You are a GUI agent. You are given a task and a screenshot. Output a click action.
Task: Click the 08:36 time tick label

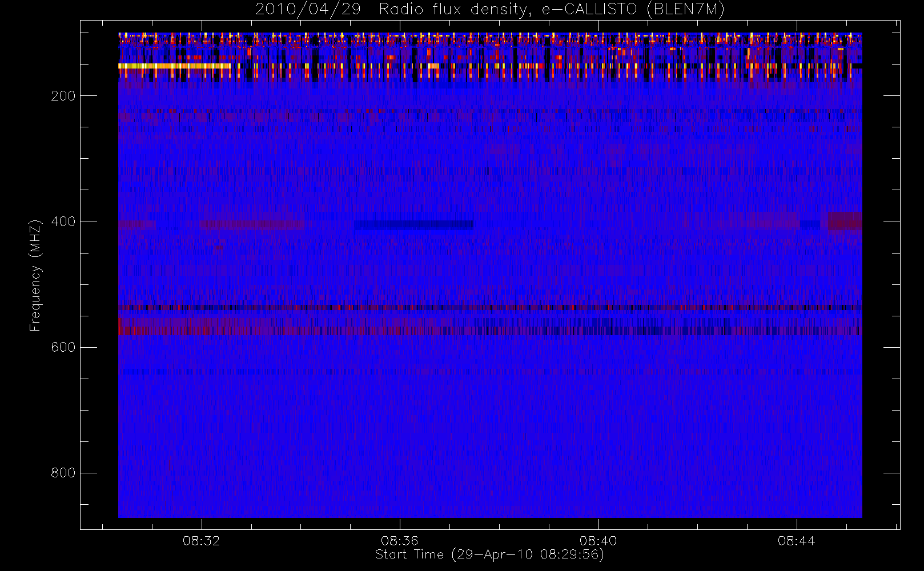tap(400, 541)
